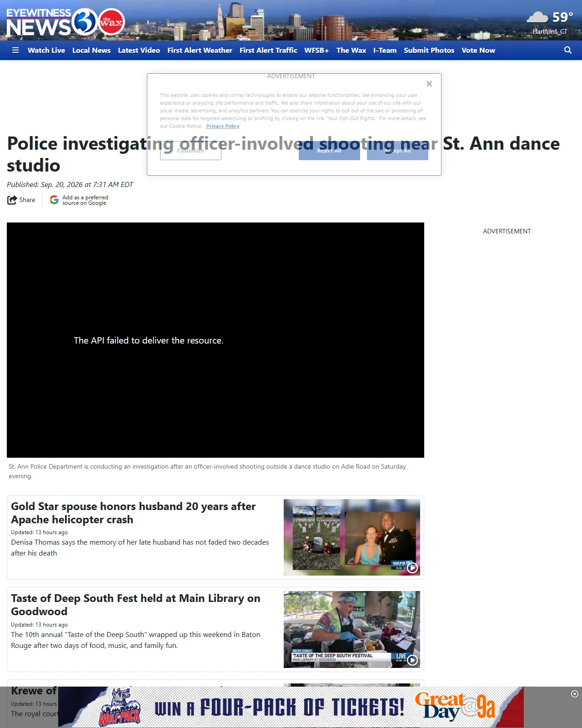This screenshot has width=582, height=728.
Task: Click the cloudy weather icon
Action: click(x=537, y=18)
